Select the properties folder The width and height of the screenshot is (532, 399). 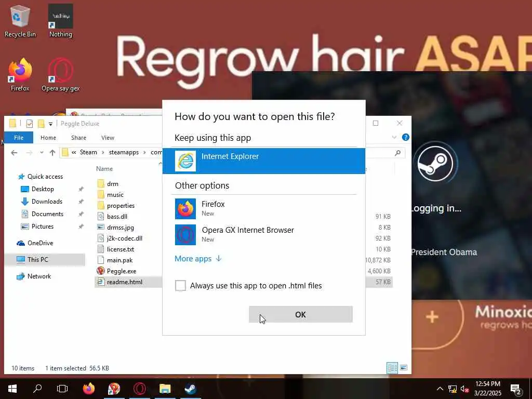[121, 206]
